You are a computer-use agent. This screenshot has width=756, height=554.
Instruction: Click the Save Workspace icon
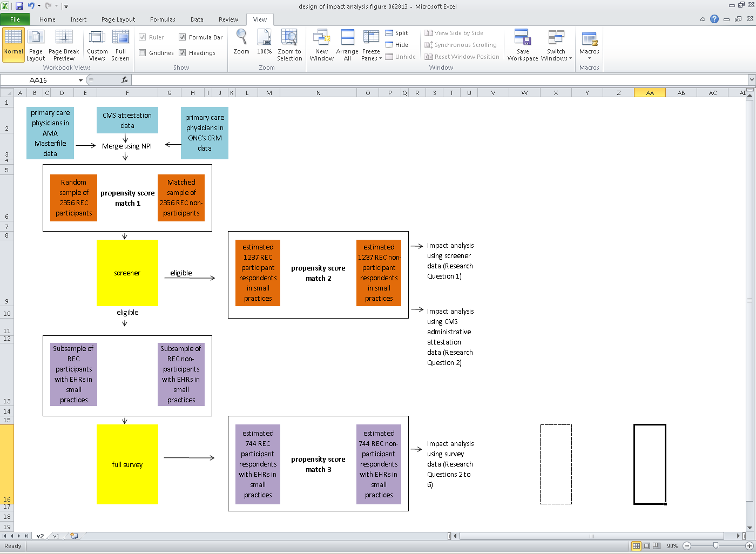point(522,37)
